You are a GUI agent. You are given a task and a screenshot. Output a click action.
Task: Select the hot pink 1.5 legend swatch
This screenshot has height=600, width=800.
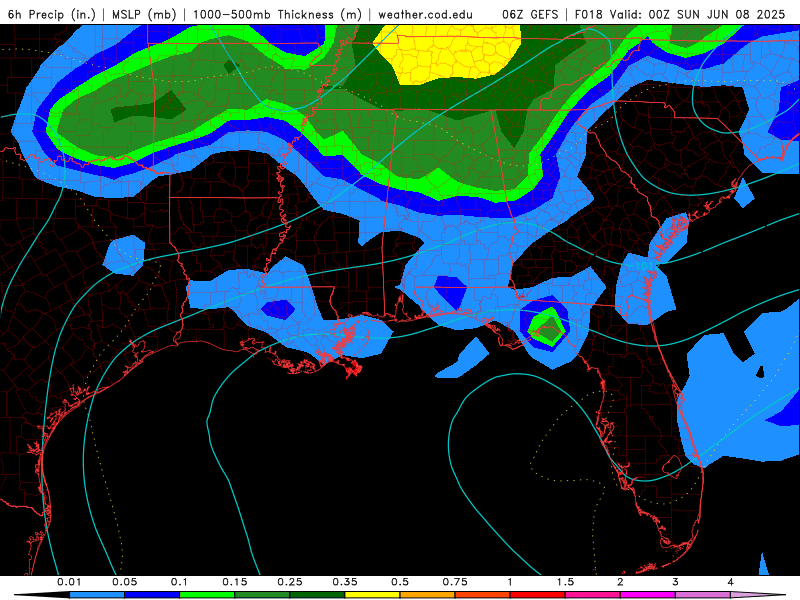[593, 595]
